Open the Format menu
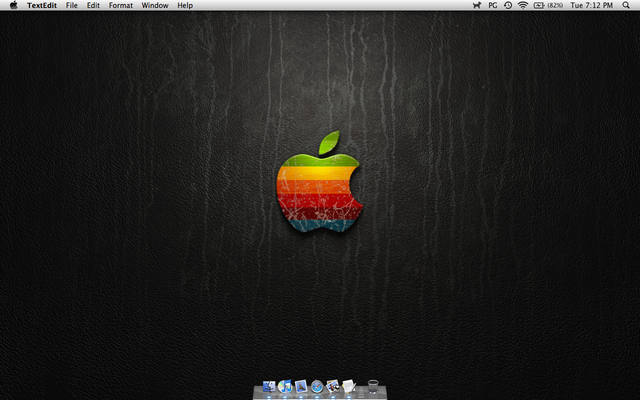This screenshot has height=400, width=640. [120, 5]
